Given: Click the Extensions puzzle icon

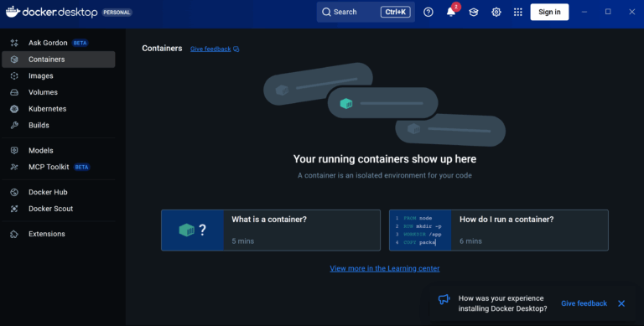Looking at the screenshot, I should click(14, 234).
